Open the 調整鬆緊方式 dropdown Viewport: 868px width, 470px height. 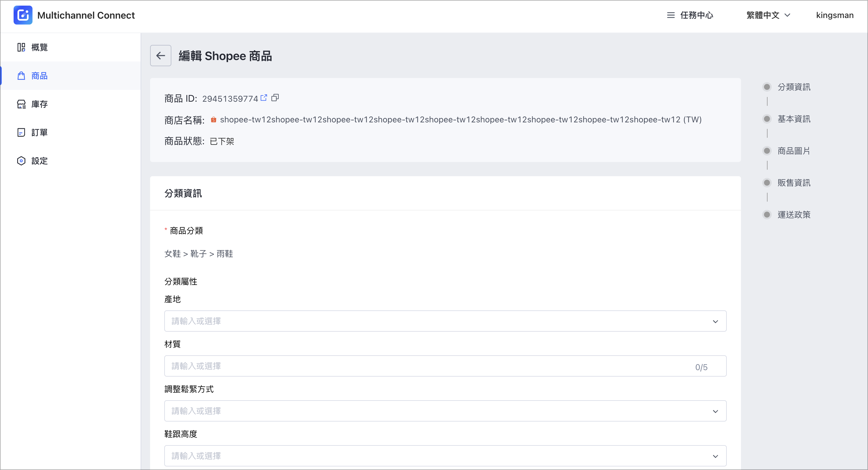[445, 411]
